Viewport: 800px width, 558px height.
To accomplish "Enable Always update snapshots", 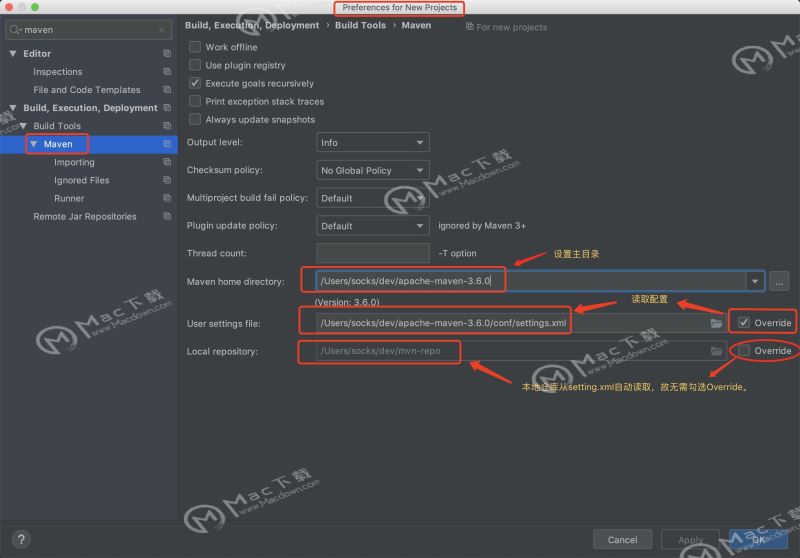I will pos(195,119).
